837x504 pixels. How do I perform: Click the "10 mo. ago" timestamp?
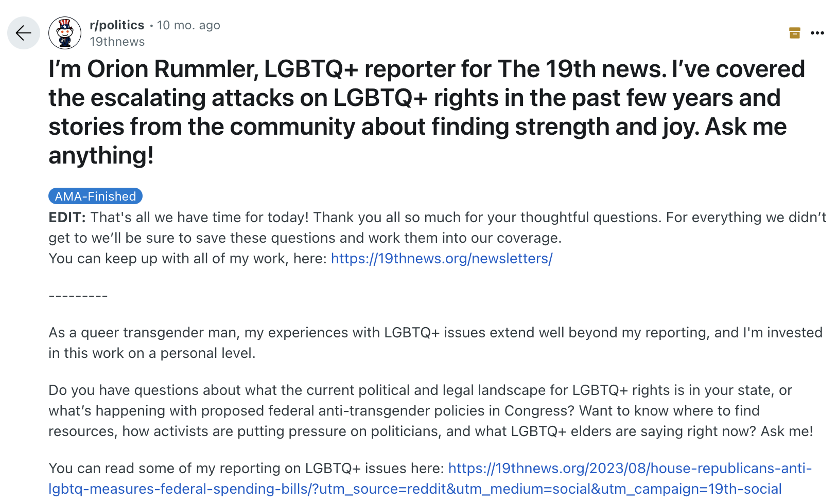point(188,25)
